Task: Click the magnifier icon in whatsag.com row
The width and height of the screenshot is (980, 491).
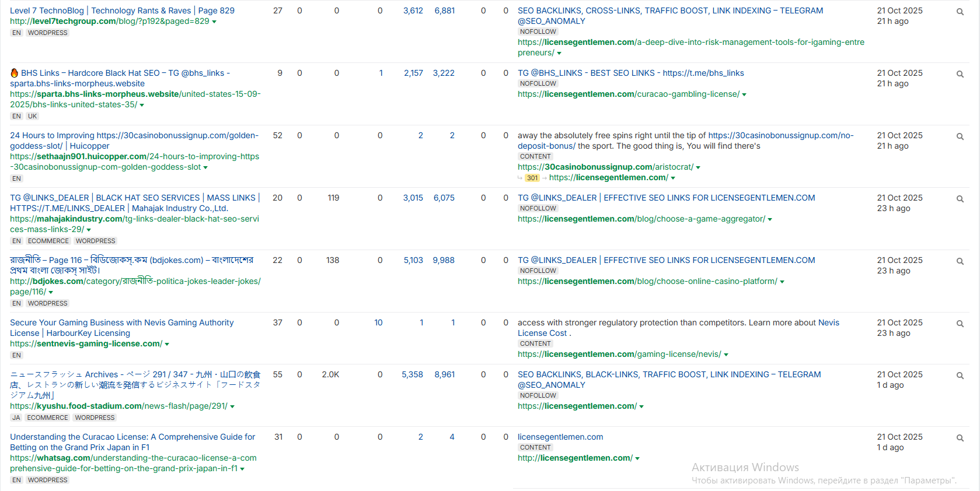Action: pyautogui.click(x=960, y=438)
